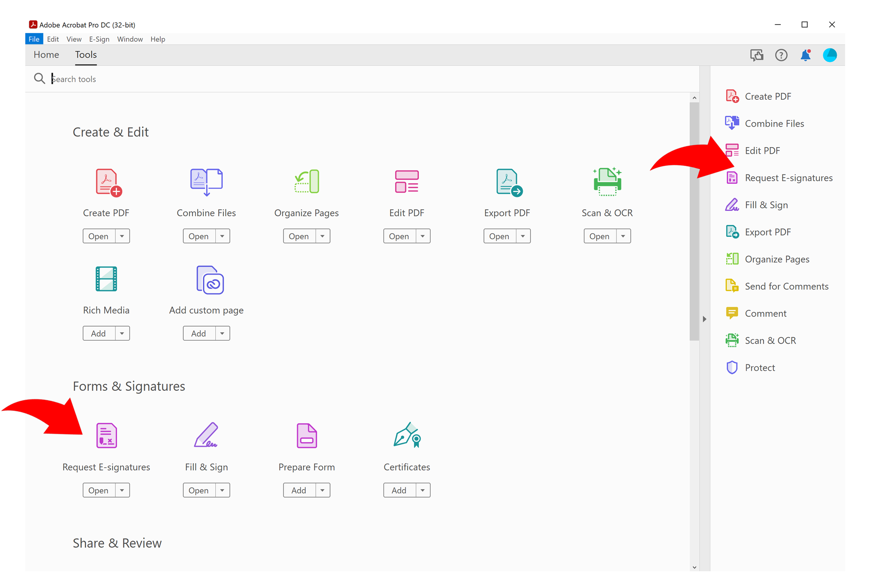Open the Window menu

[x=130, y=39]
